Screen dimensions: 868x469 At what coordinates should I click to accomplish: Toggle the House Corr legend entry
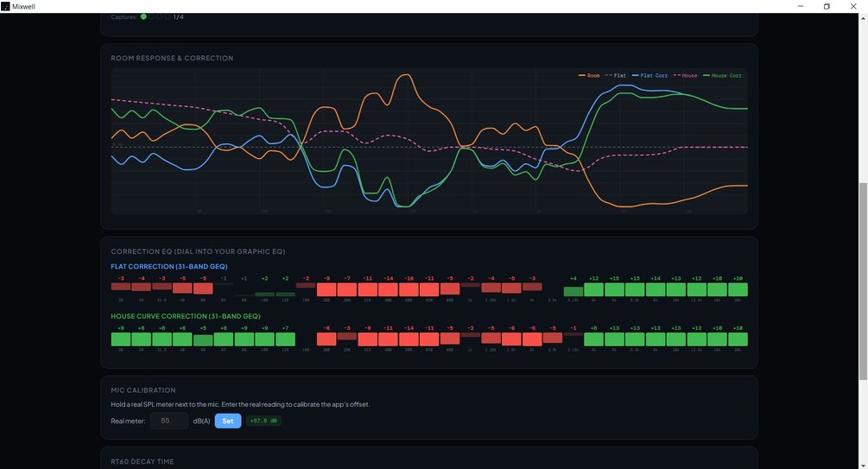(722, 75)
